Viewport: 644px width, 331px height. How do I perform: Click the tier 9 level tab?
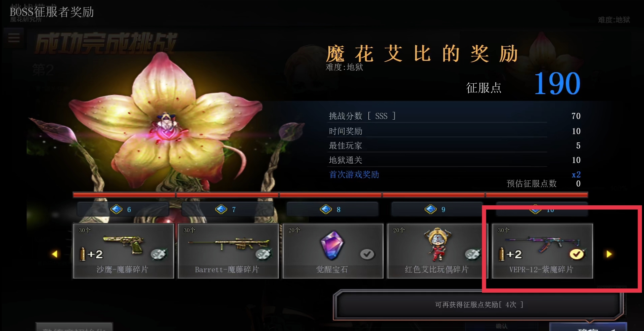pos(437,209)
